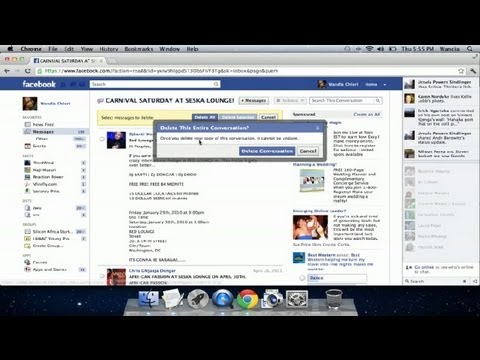
Task: Open first message sender's profile photo
Action: pyautogui.click(x=116, y=140)
